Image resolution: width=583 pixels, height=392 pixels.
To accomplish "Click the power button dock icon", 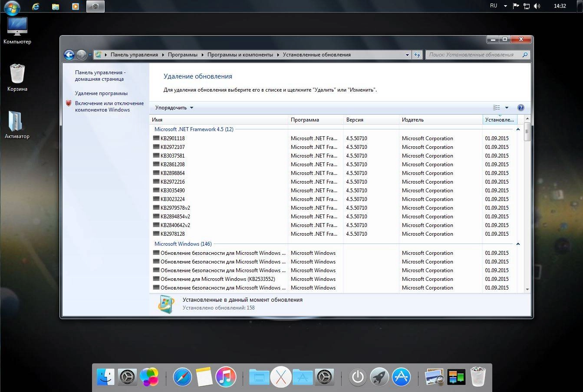I will coord(358,377).
